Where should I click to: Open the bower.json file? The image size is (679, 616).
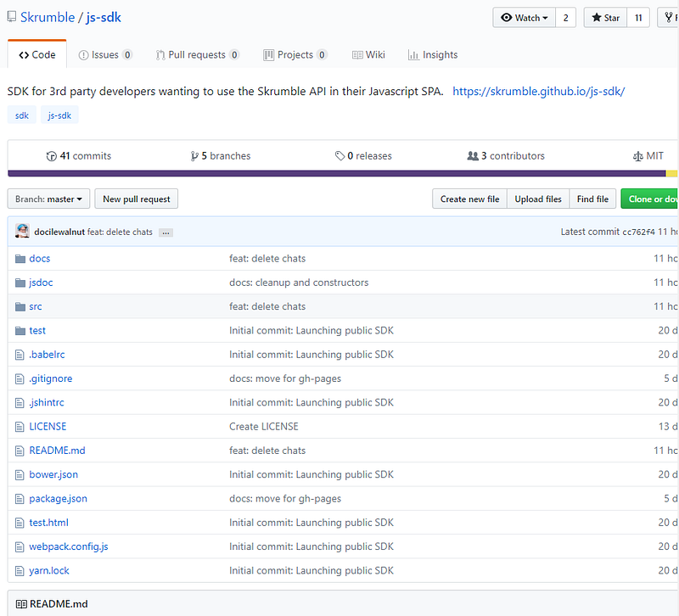pyautogui.click(x=53, y=474)
